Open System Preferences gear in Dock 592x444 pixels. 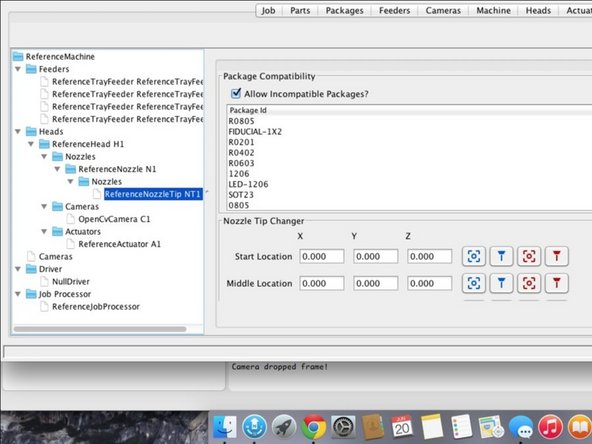[343, 427]
